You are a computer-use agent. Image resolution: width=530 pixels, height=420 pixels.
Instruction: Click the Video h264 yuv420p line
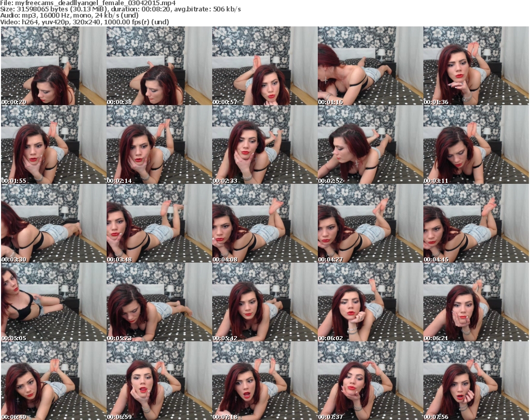[84, 22]
